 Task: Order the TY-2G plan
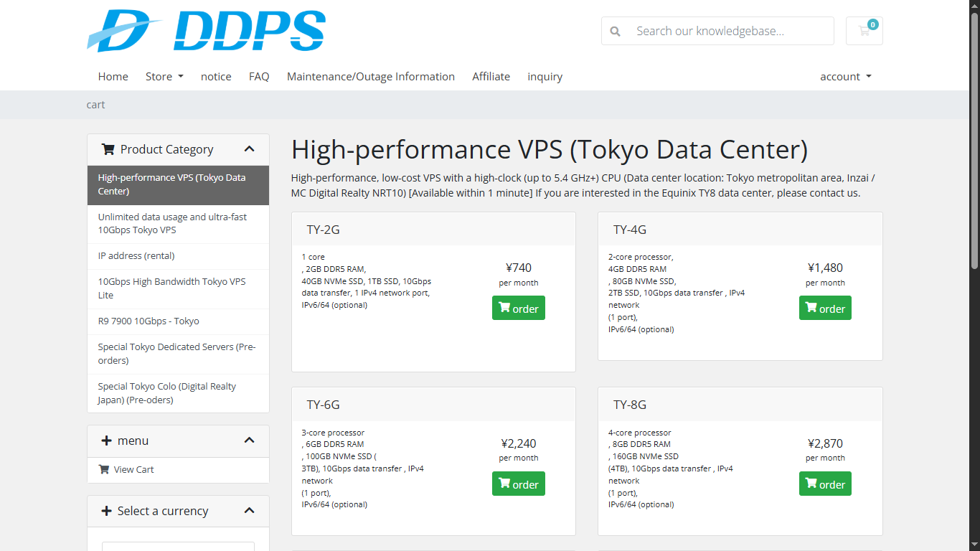[x=519, y=308]
